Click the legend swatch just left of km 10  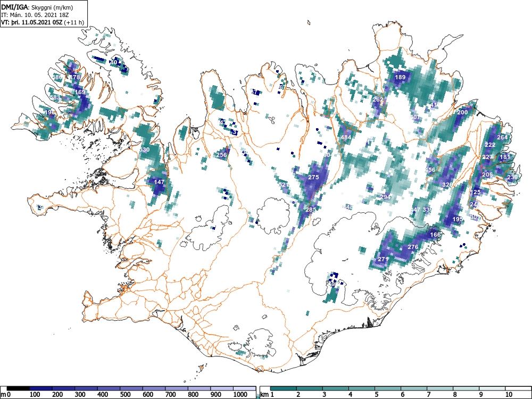pyautogui.click(x=492, y=388)
